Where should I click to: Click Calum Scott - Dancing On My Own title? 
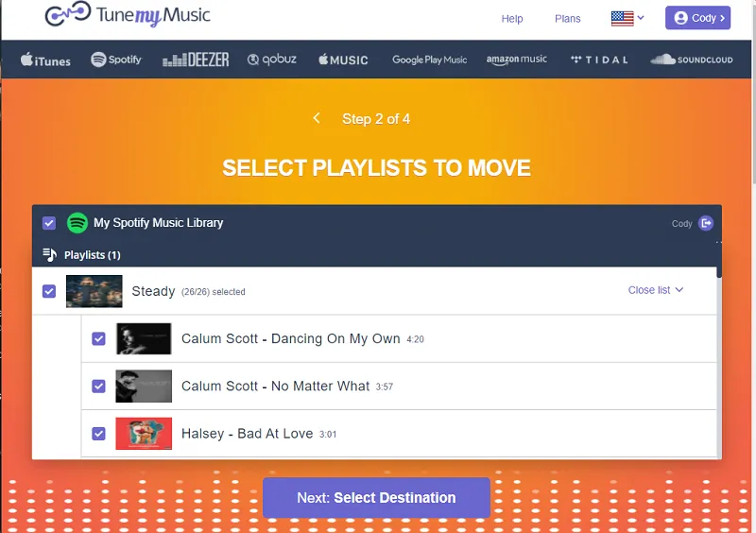(x=291, y=338)
